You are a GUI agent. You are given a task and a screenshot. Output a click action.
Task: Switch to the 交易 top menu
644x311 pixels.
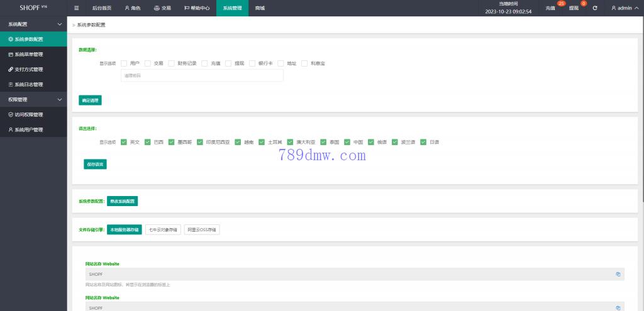tap(162, 8)
